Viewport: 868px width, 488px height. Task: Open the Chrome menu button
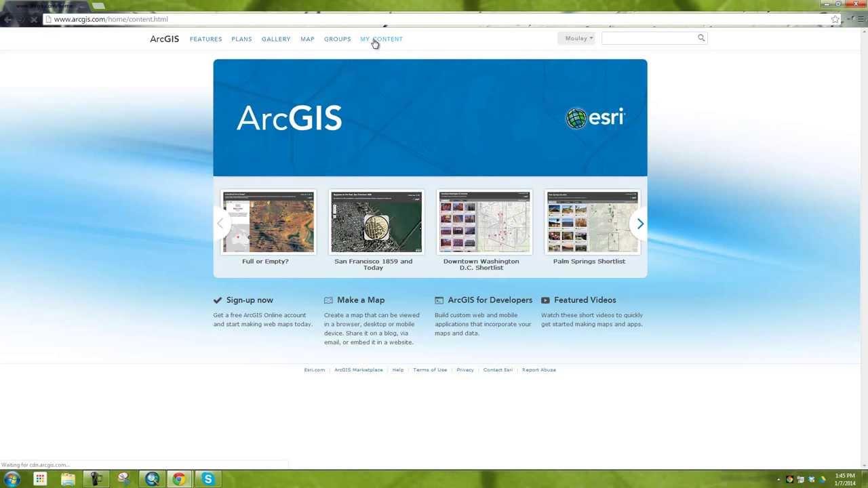(861, 19)
